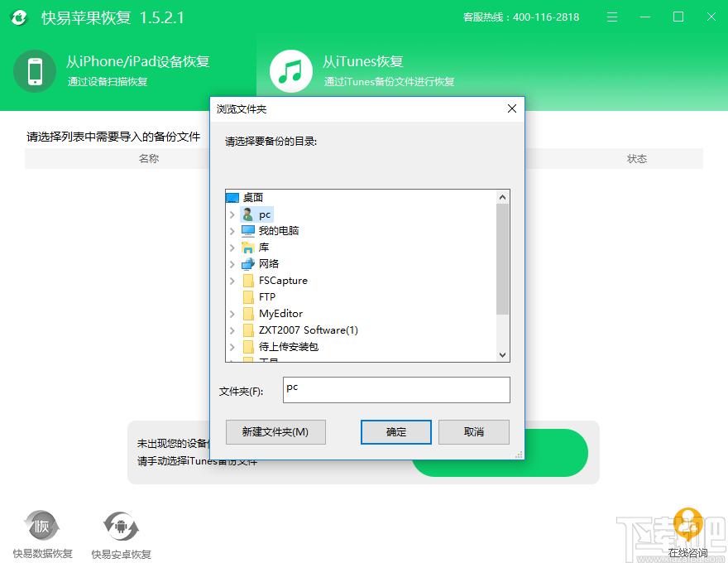
Task: Select MyEditor label in folder tree
Action: pyautogui.click(x=280, y=314)
